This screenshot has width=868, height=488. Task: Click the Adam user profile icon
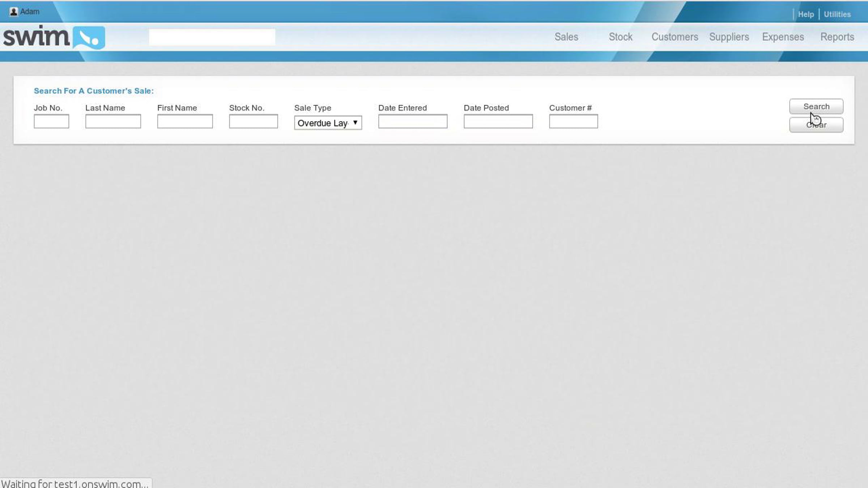[14, 12]
